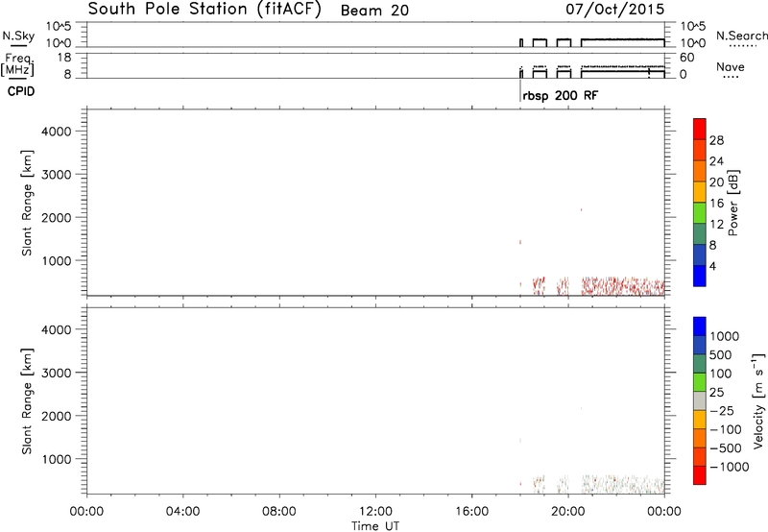Click the isolated power echo near 1400 km
This screenshot has height=532, width=768.
tap(520, 242)
